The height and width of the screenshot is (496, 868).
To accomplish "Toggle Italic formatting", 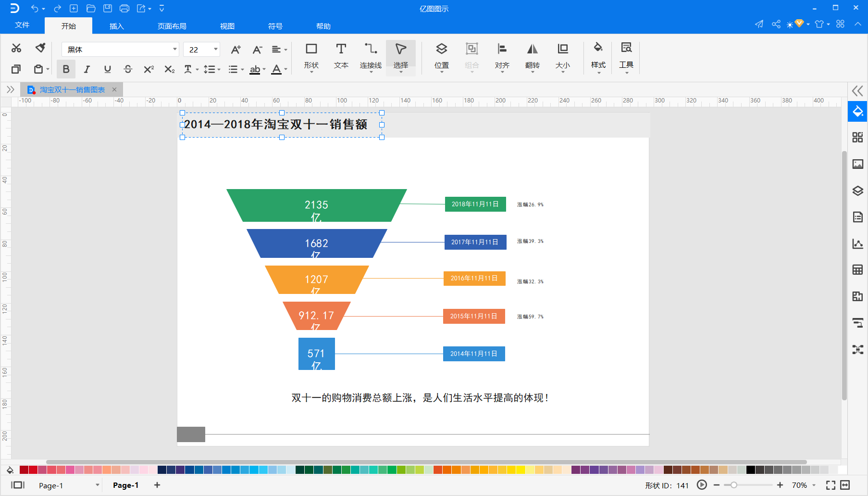I will point(87,69).
